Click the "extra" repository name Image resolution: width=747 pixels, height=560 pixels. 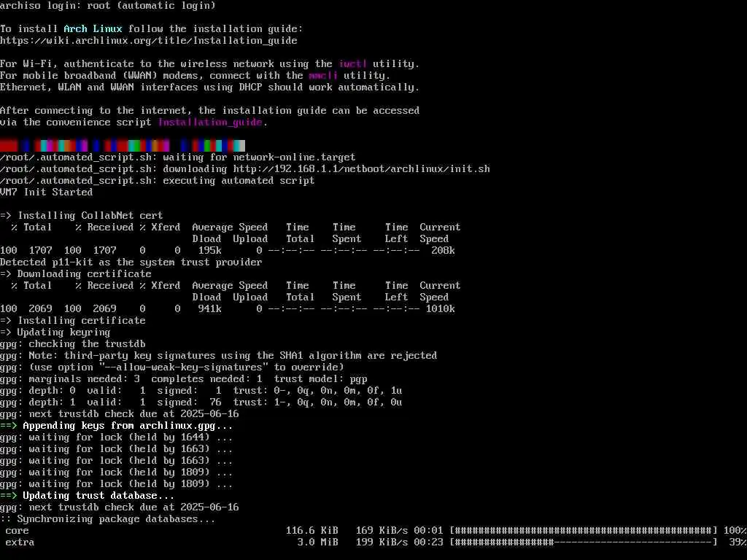point(20,542)
